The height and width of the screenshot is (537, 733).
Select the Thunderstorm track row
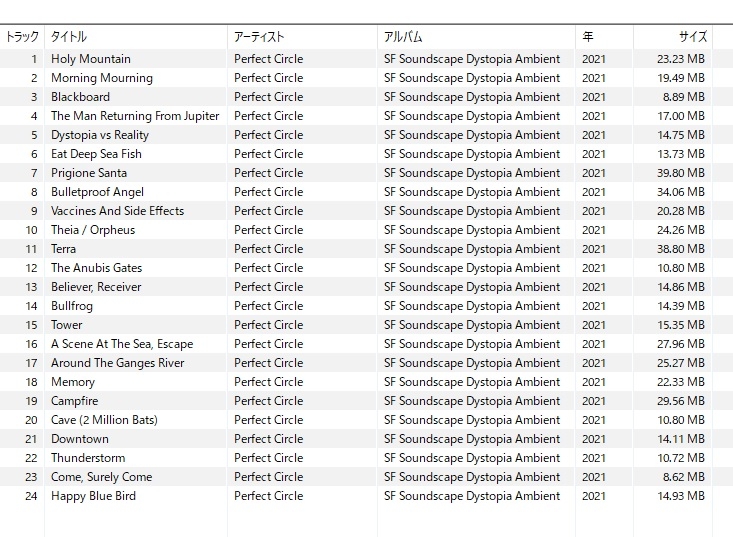(x=88, y=458)
